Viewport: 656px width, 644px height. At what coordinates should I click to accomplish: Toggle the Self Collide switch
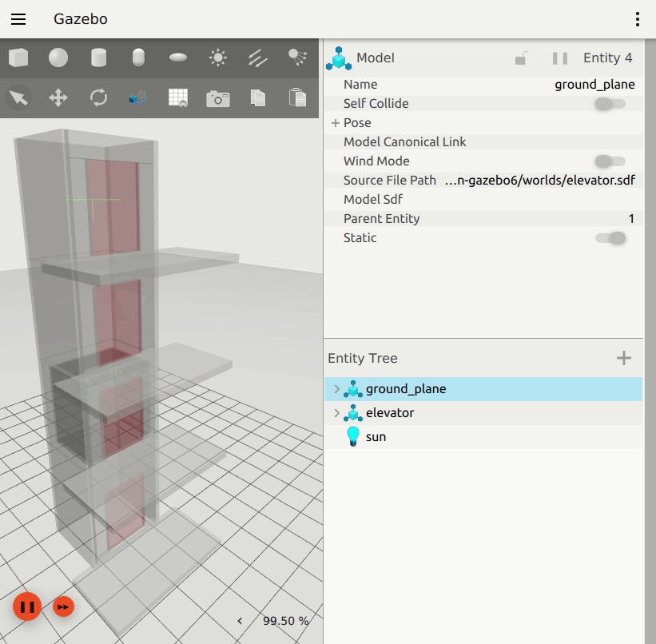point(610,104)
